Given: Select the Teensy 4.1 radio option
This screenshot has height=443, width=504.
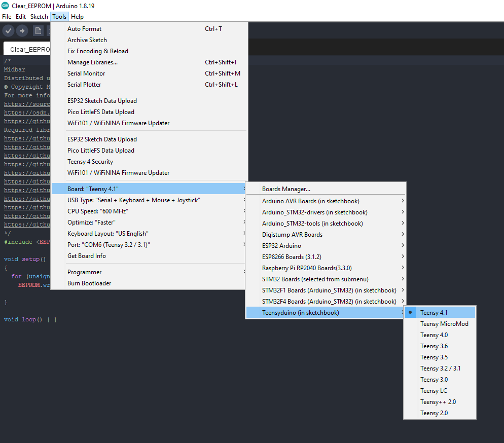Looking at the screenshot, I should pyautogui.click(x=440, y=313).
